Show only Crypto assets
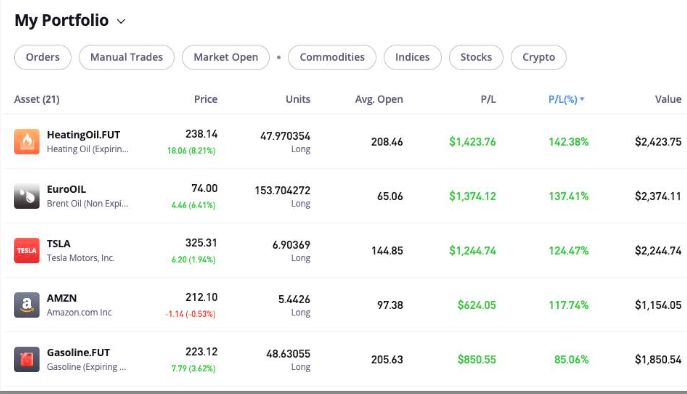The image size is (687, 394). (x=538, y=57)
